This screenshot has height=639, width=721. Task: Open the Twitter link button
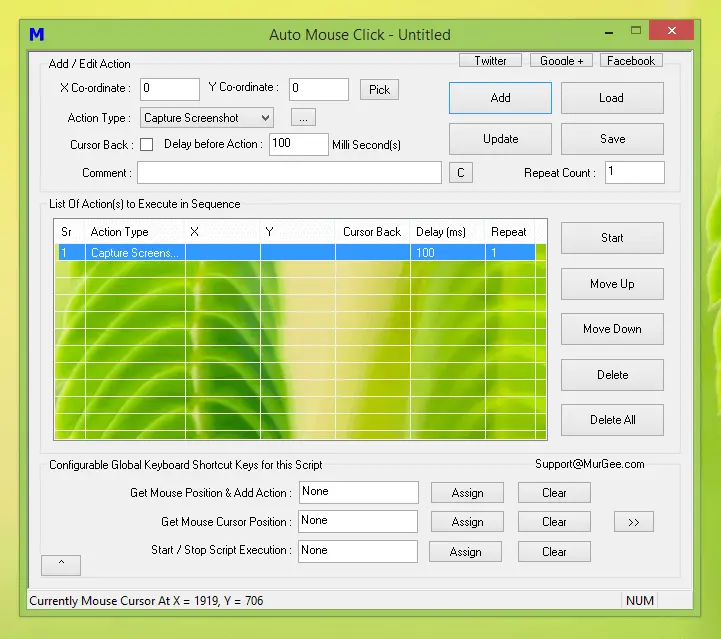490,61
